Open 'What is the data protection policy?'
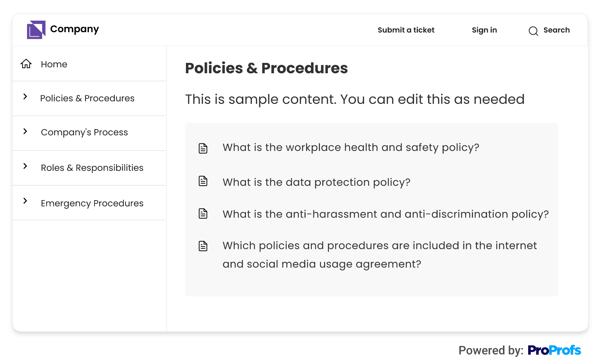The image size is (600, 364). (316, 182)
